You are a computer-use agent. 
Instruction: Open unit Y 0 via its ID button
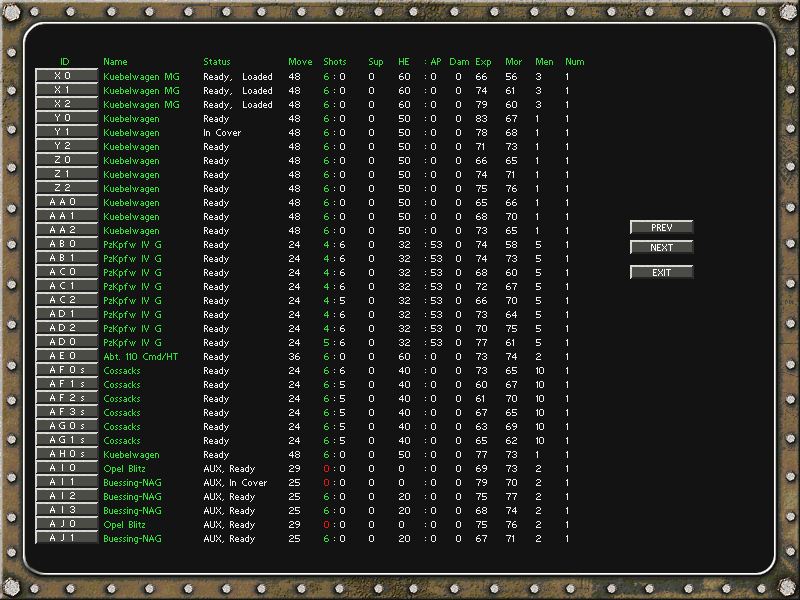pos(66,118)
